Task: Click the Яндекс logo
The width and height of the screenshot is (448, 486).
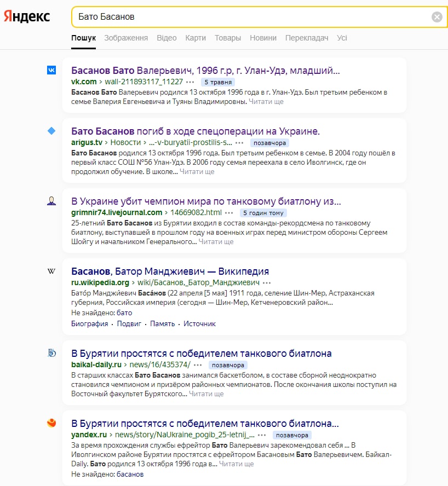Action: pyautogui.click(x=27, y=16)
